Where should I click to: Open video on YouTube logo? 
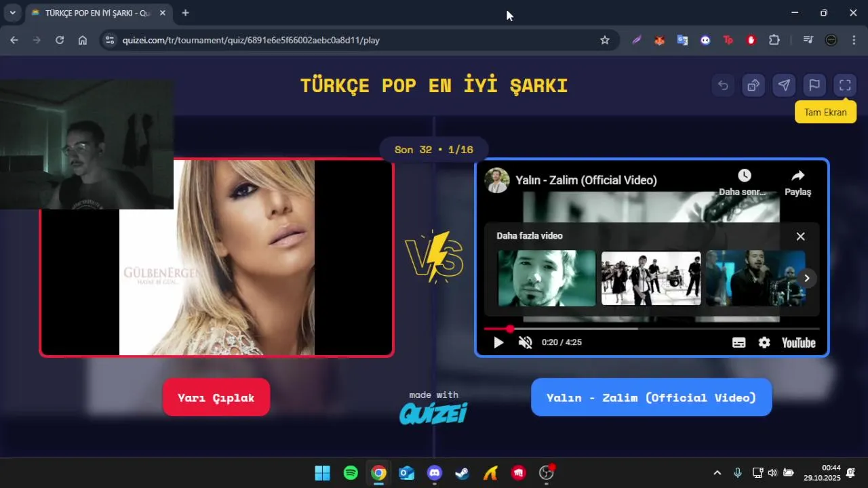point(798,342)
